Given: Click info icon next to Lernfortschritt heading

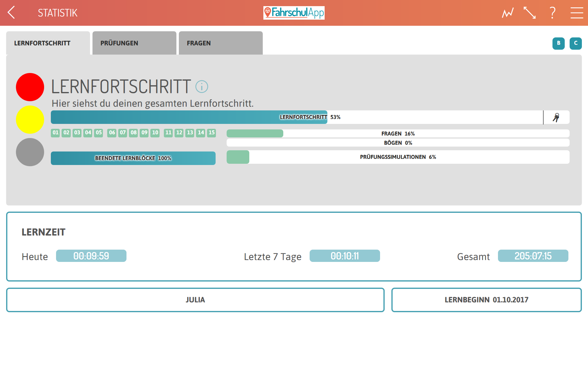Looking at the screenshot, I should [x=202, y=86].
